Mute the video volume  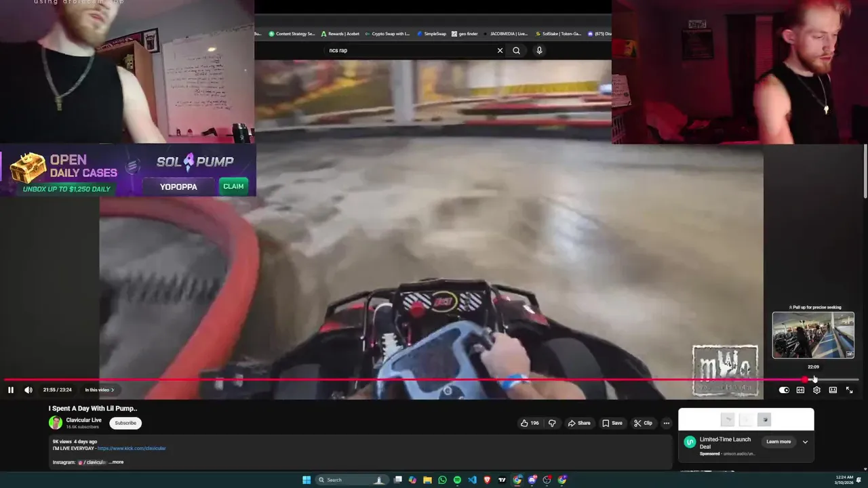[x=28, y=390]
